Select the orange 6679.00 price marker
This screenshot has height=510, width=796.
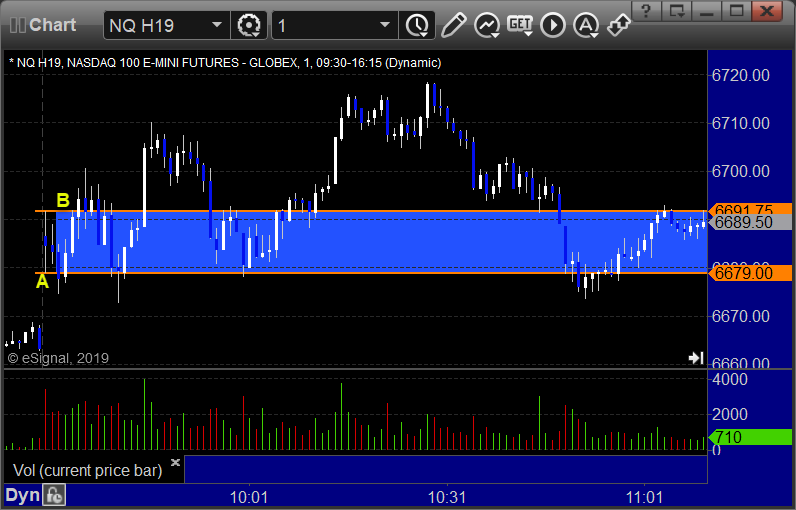(x=750, y=273)
